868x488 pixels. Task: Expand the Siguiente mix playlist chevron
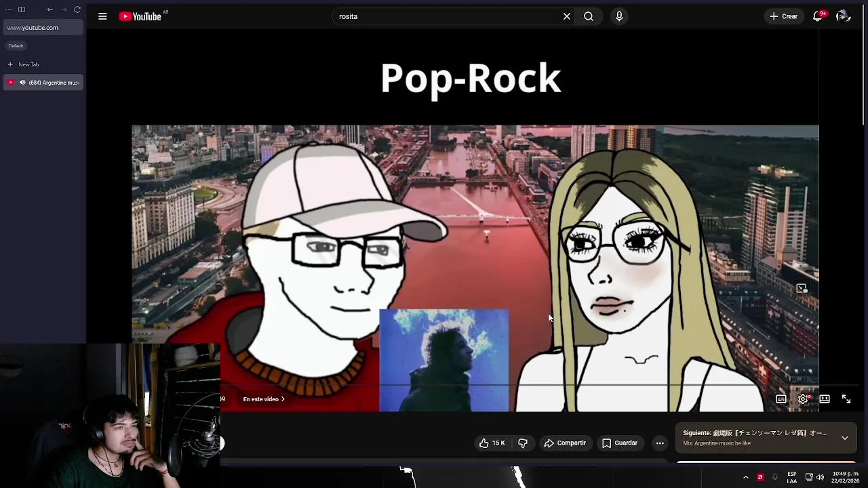[x=845, y=438]
